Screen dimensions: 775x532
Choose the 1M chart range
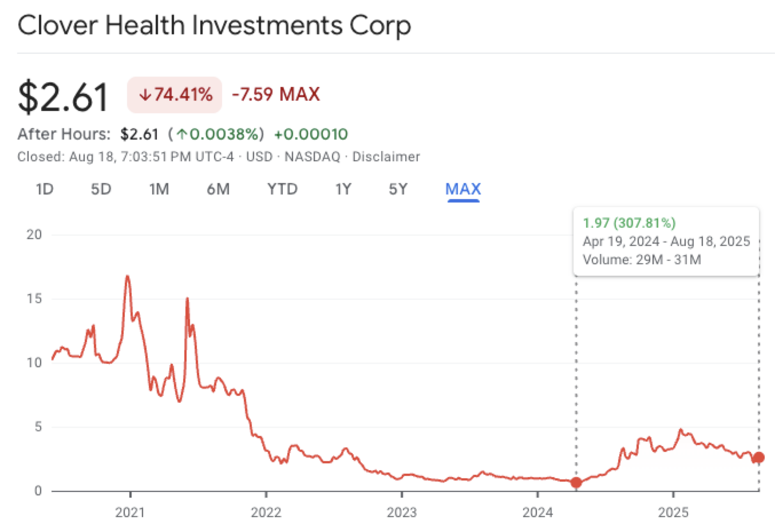pyautogui.click(x=159, y=189)
